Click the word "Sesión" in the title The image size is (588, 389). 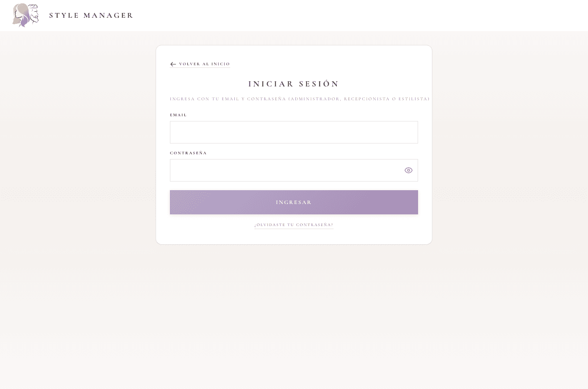pyautogui.click(x=319, y=84)
